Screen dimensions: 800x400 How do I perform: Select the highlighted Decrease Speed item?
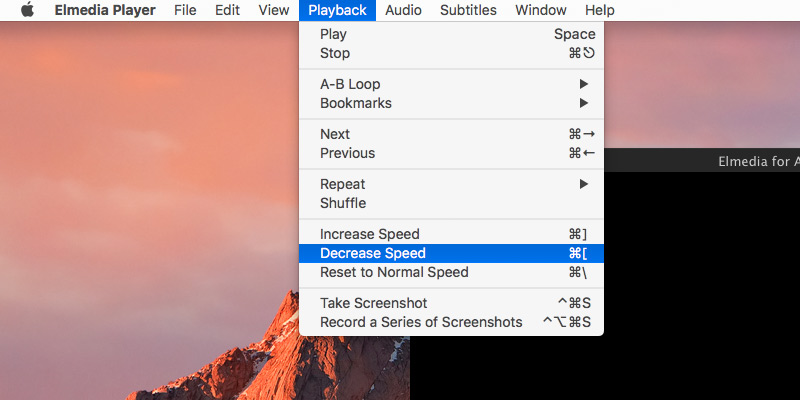(451, 253)
